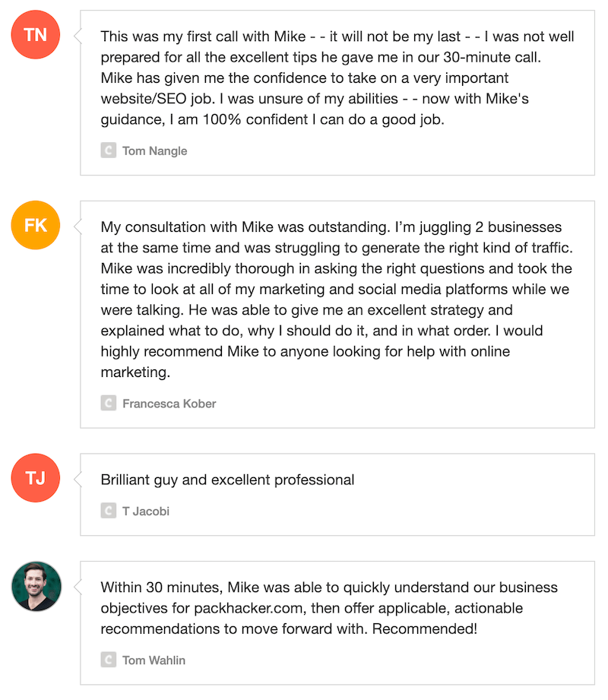This screenshot has width=608, height=700.
Task: Click the review starting "This was my first call"
Action: click(337, 78)
